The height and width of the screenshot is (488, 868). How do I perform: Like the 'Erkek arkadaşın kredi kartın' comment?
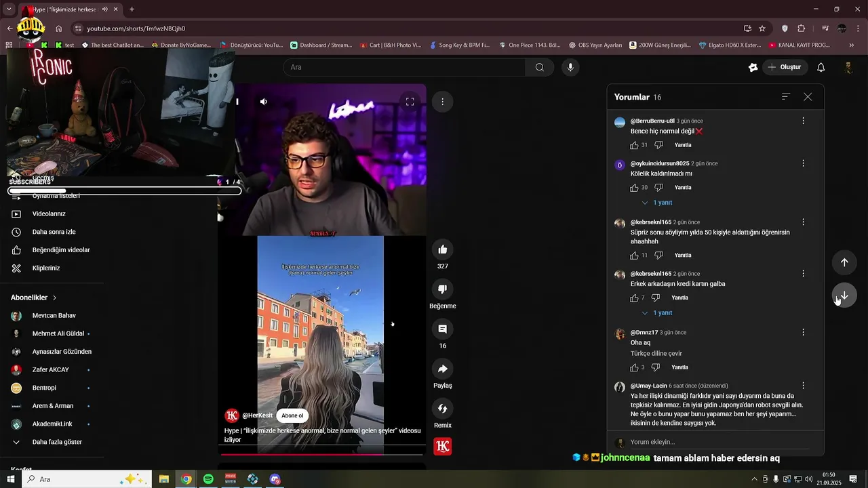click(634, 298)
